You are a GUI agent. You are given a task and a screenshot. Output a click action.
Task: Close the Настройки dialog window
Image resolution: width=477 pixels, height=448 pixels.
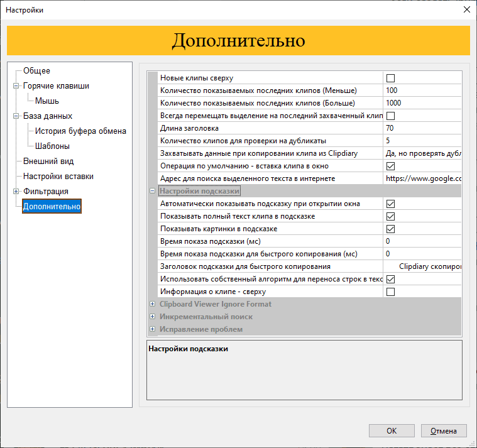point(466,10)
